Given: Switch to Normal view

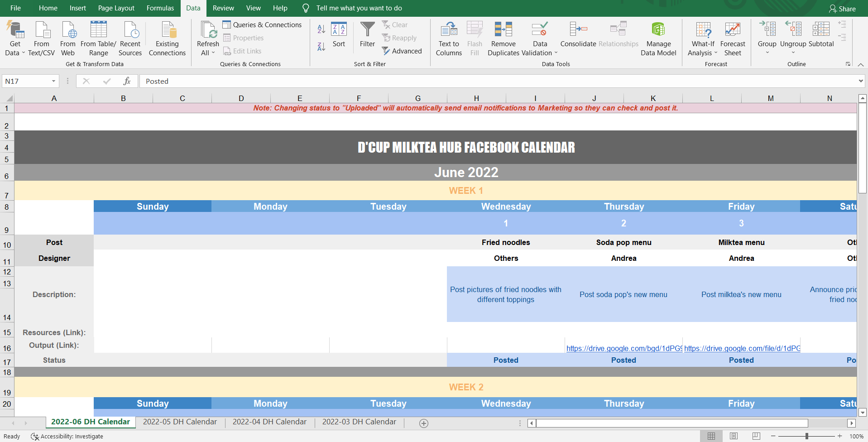Looking at the screenshot, I should (711, 436).
